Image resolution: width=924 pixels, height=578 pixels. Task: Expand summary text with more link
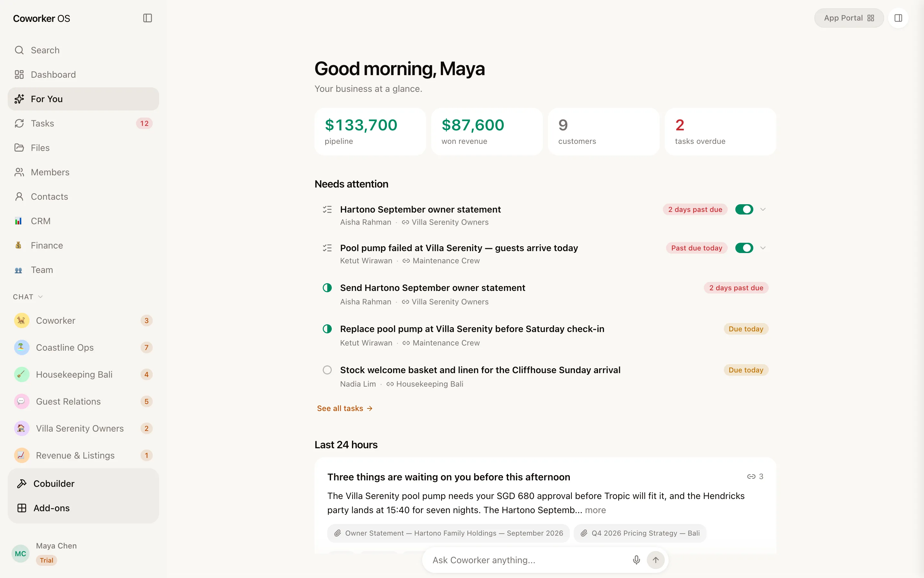pyautogui.click(x=595, y=510)
